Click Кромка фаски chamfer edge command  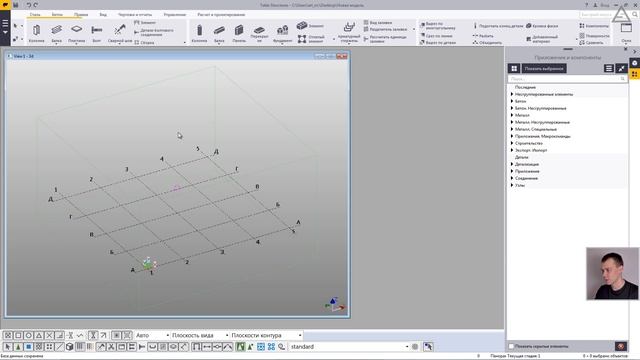pyautogui.click(x=542, y=26)
